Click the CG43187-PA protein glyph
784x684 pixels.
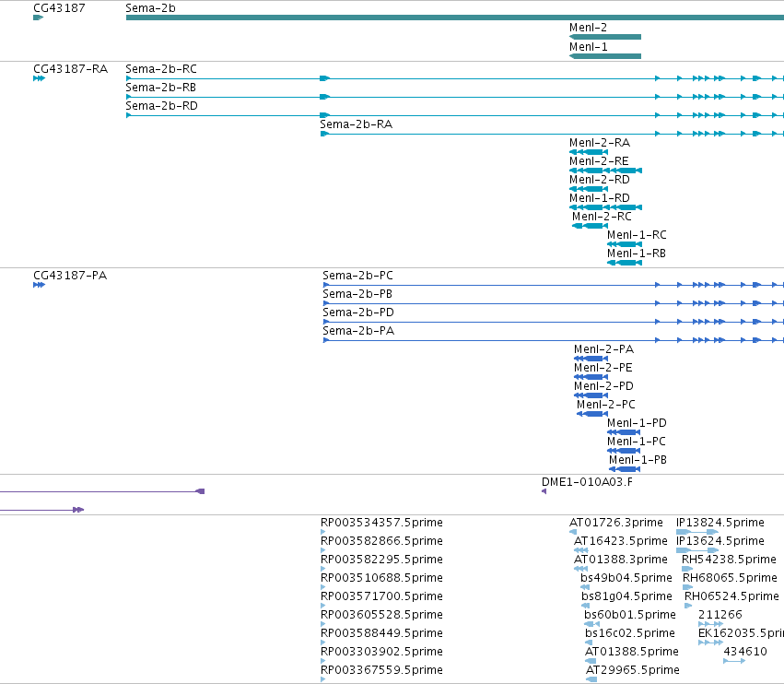point(39,285)
